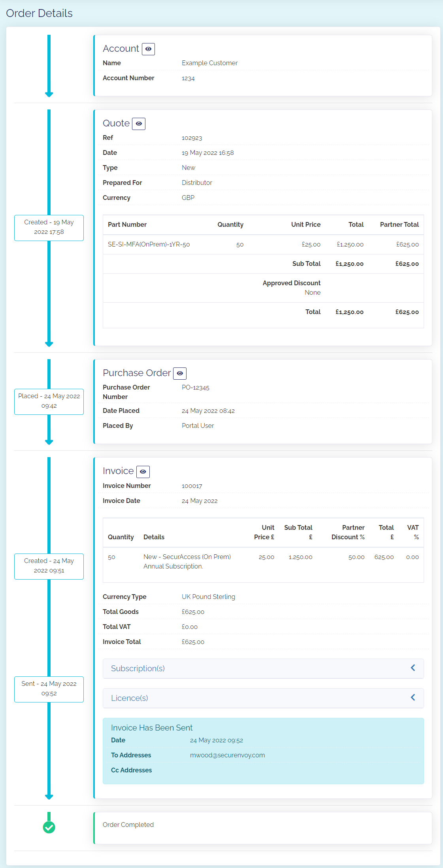The height and width of the screenshot is (868, 443).
Task: Select the 'Created - 19 May 2022 17:58' timeline marker
Action: [49, 228]
